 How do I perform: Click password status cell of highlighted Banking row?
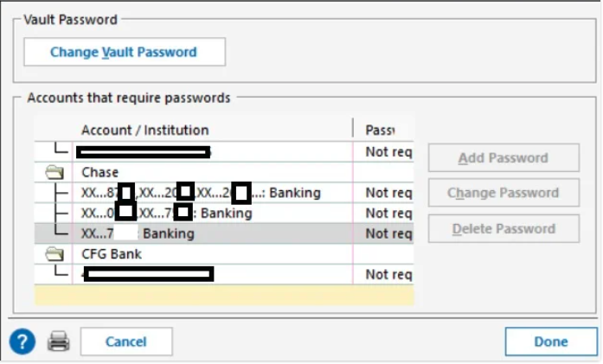(388, 233)
